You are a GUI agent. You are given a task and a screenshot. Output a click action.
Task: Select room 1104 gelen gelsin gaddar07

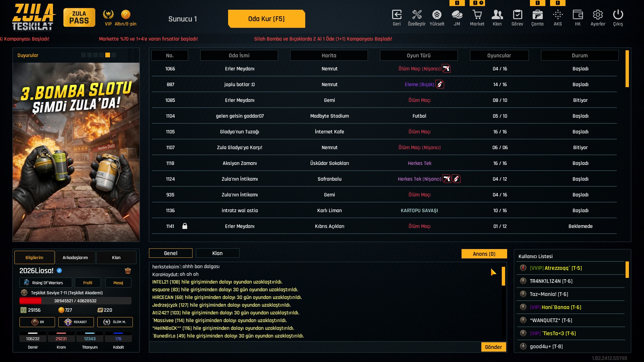[384, 116]
